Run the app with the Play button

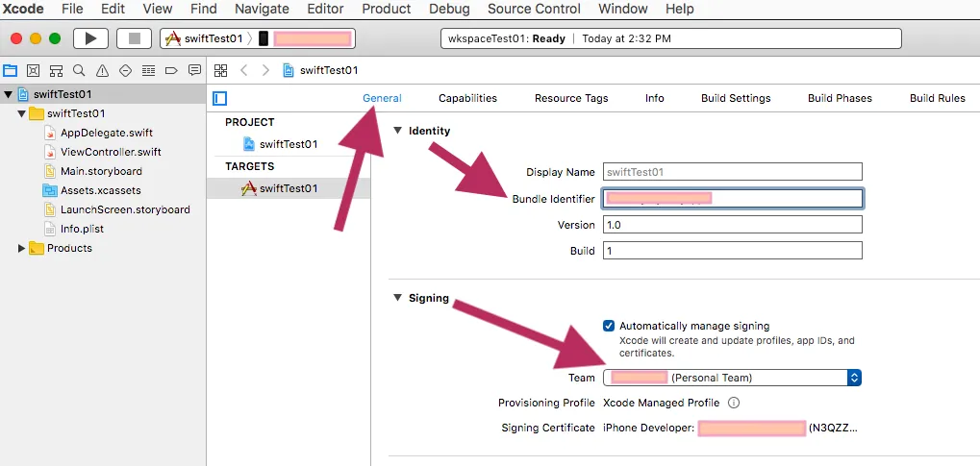pyautogui.click(x=90, y=38)
